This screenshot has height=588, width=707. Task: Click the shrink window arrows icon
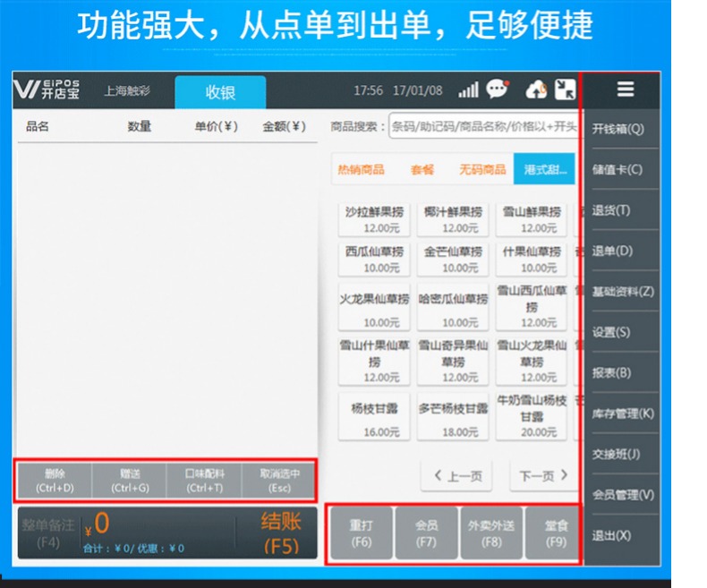point(565,89)
